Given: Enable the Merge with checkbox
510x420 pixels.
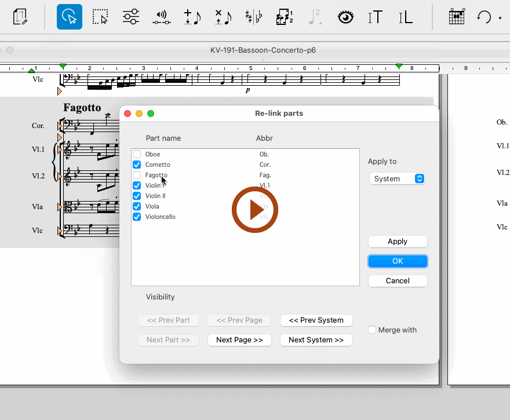Looking at the screenshot, I should pyautogui.click(x=372, y=330).
